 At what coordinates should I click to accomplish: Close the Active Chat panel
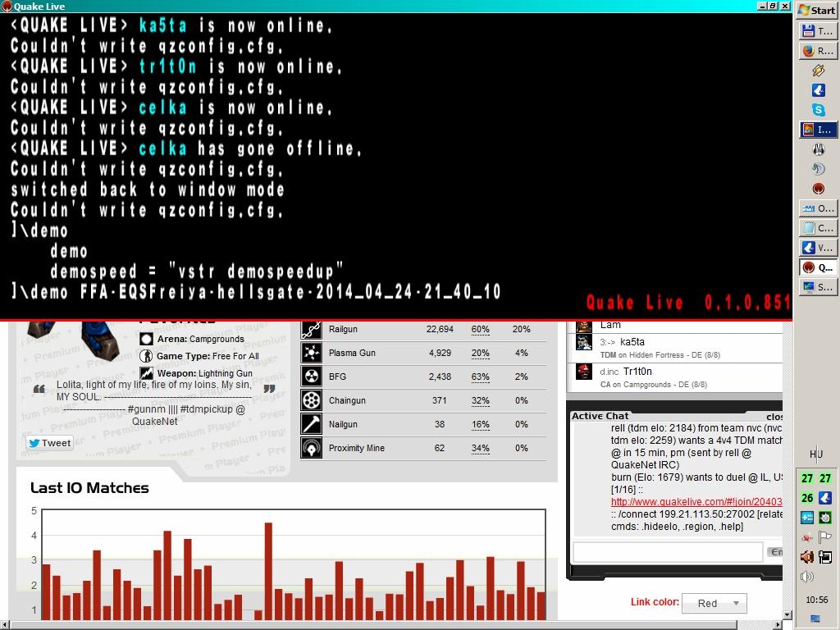pyautogui.click(x=774, y=416)
